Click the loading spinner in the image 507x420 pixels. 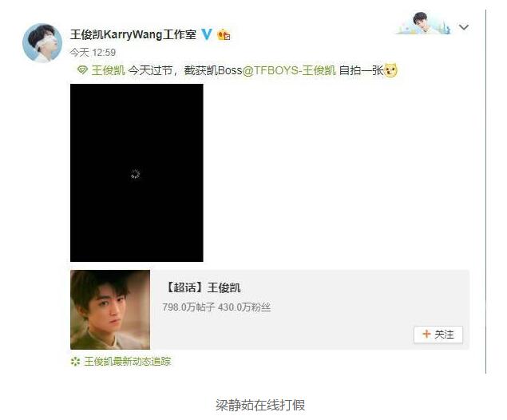(x=136, y=173)
